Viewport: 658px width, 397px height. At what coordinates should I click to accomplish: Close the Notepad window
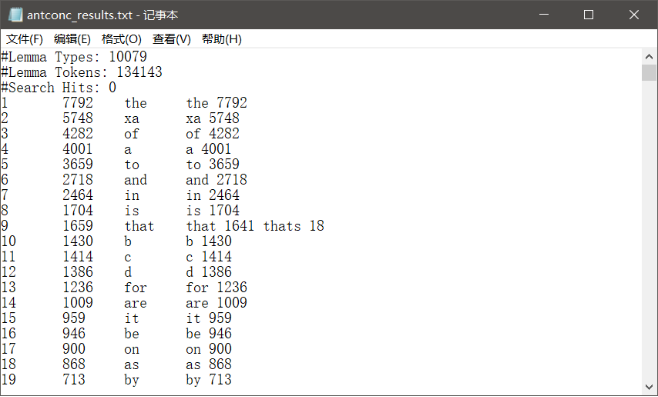coord(634,15)
